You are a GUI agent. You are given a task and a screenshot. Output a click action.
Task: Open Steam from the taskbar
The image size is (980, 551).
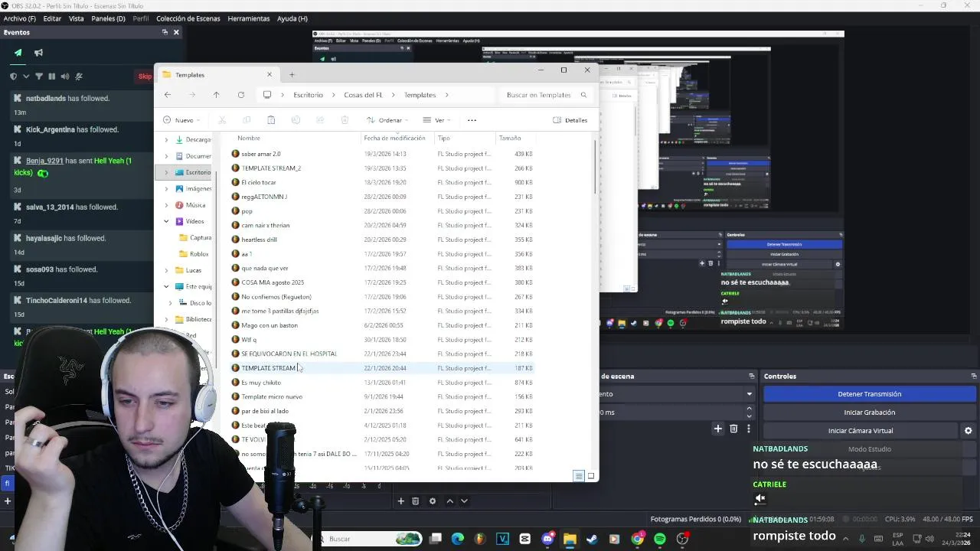pos(592,539)
